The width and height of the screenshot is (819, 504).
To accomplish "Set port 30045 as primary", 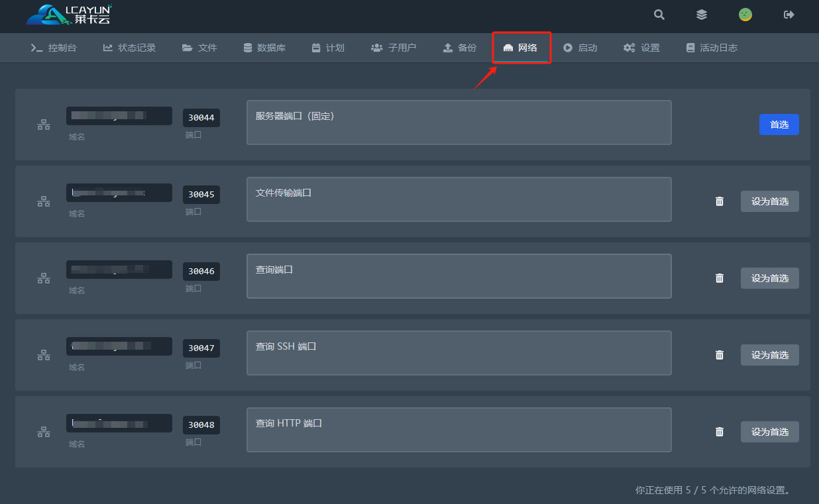I will [770, 201].
